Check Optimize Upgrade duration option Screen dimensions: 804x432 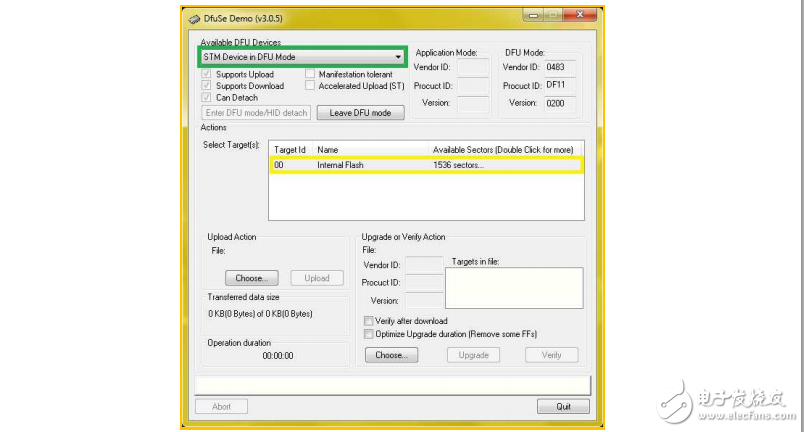(369, 333)
